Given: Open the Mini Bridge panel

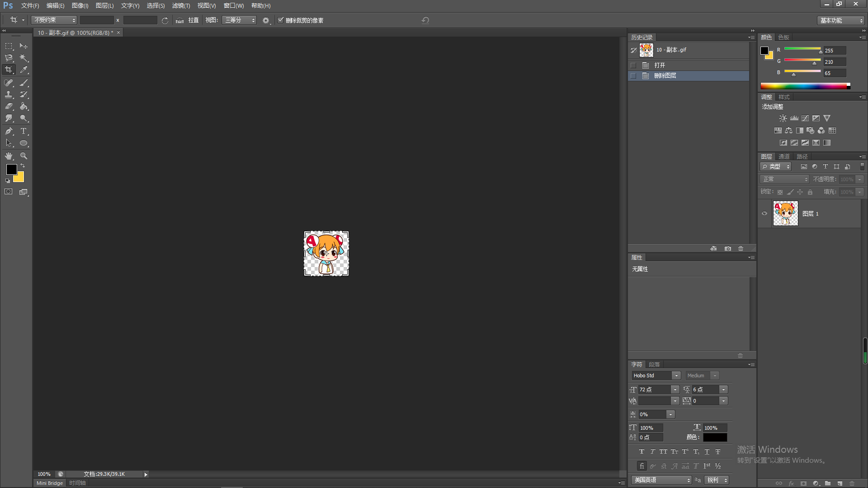Looking at the screenshot, I should (x=50, y=483).
